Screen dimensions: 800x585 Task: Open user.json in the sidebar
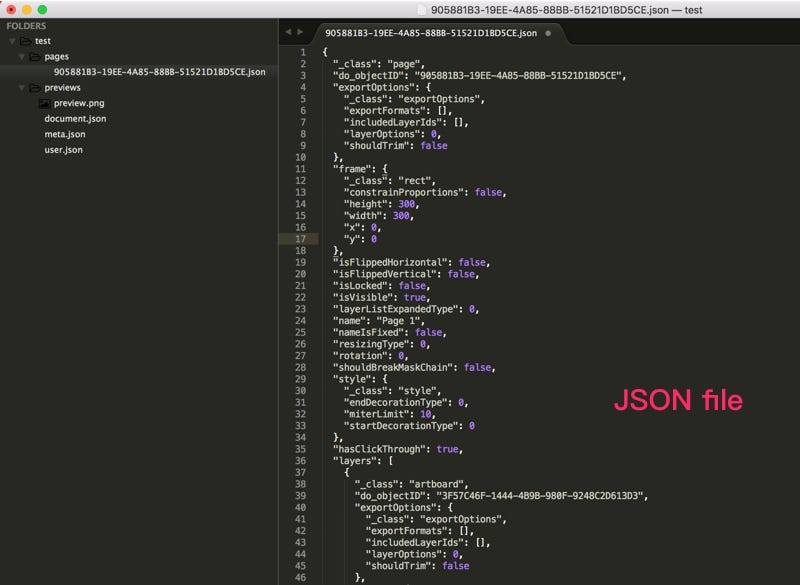(63, 150)
